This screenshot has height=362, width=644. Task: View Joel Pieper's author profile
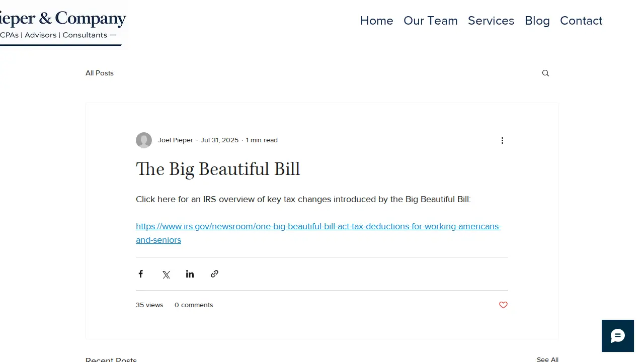pyautogui.click(x=176, y=140)
